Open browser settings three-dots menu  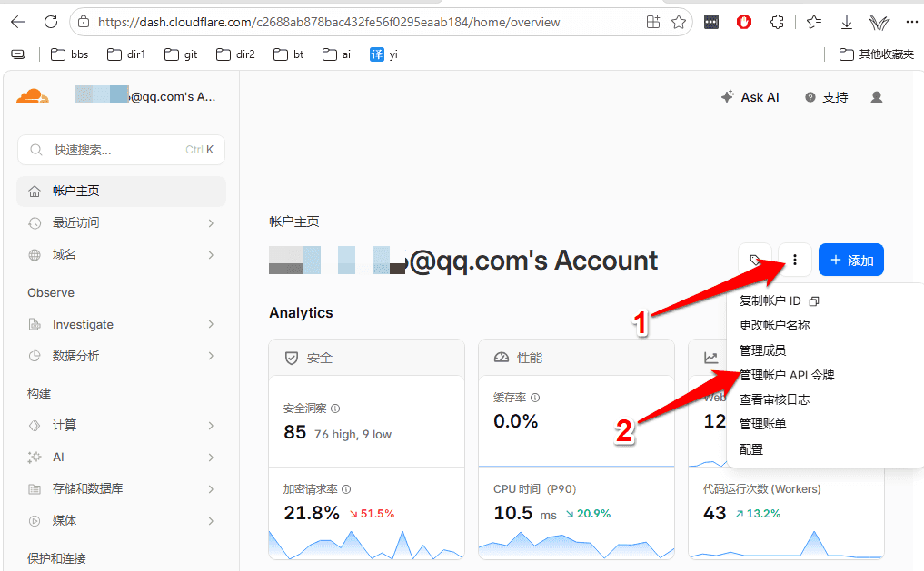911,23
